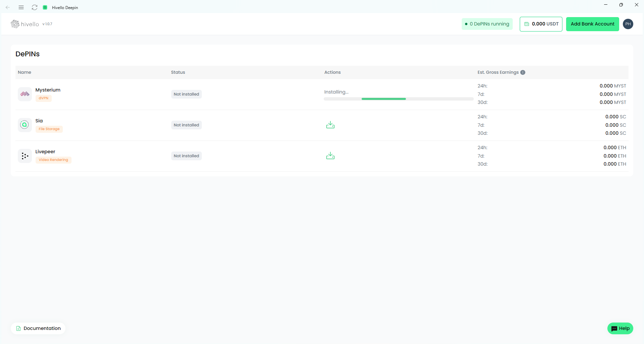This screenshot has height=344, width=644.
Task: Open the Documentation link
Action: [38, 328]
